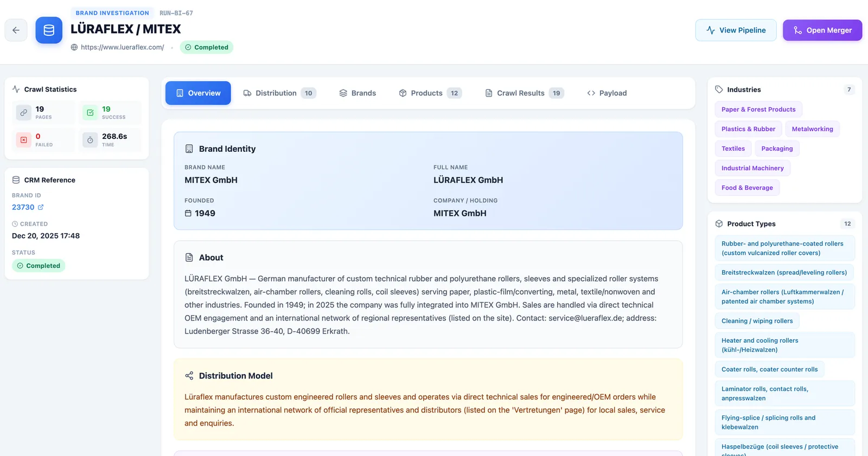
Task: Click the failed pages red X icon
Action: 23,140
